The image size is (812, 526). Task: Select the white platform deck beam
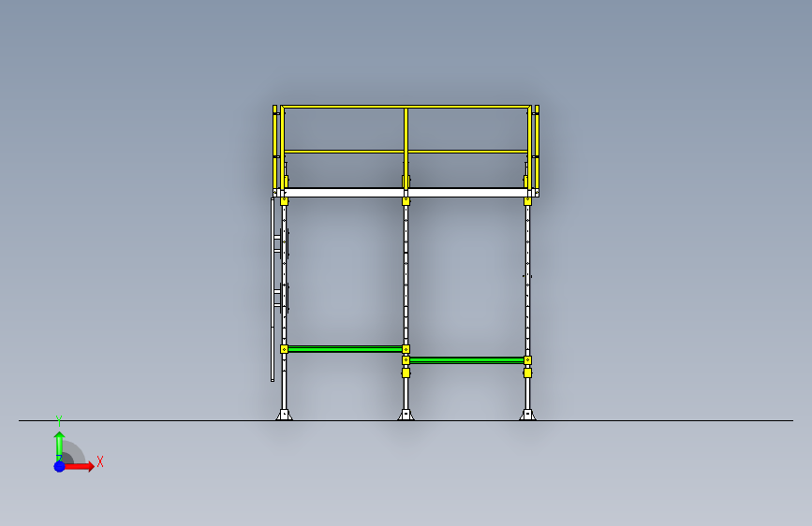point(406,193)
